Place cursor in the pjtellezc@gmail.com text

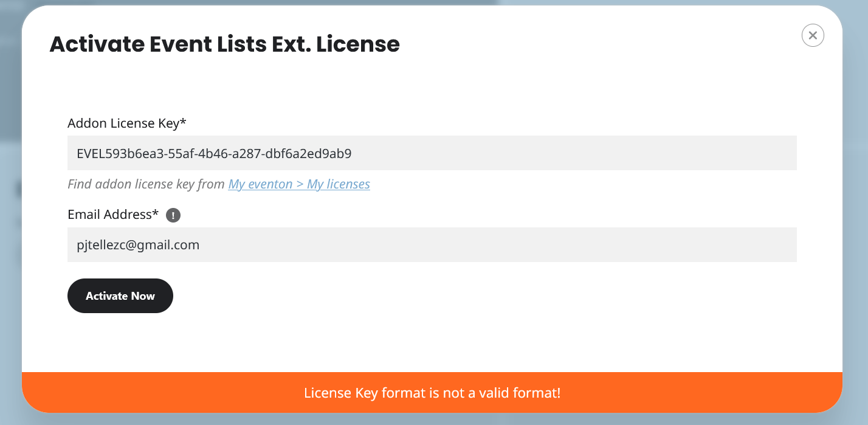click(x=138, y=245)
